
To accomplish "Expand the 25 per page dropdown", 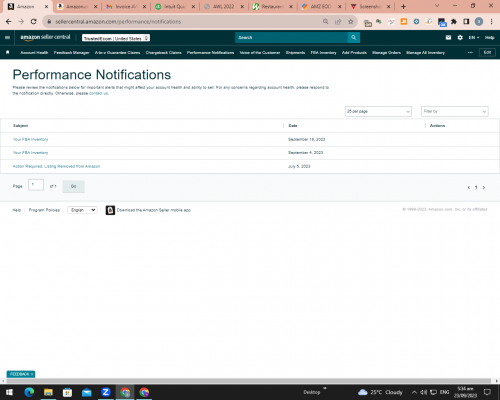I will pyautogui.click(x=378, y=111).
